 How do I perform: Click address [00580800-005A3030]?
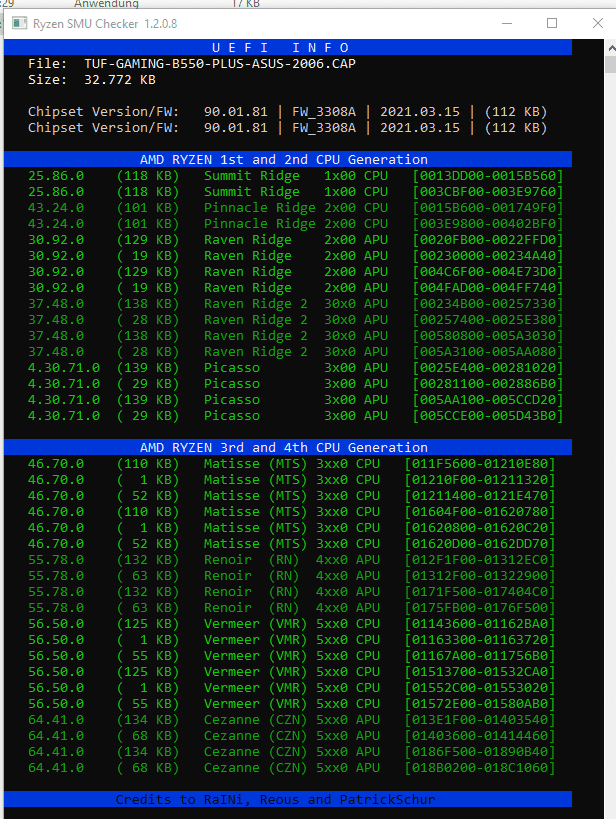488,336
